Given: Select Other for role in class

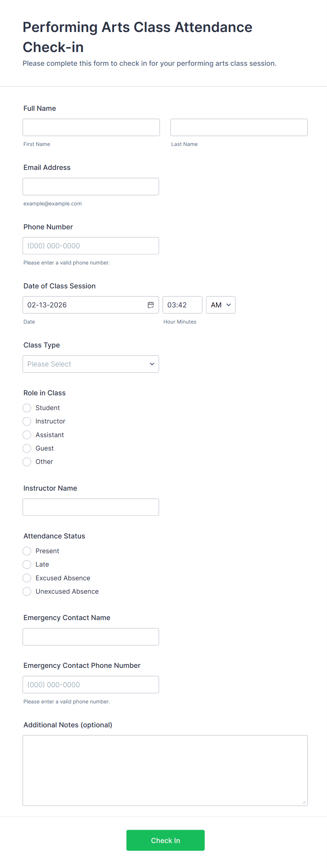Looking at the screenshot, I should (x=27, y=462).
